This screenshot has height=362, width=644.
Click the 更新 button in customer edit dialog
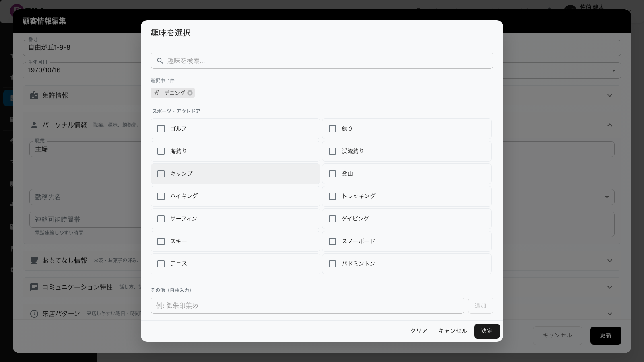pos(606,335)
